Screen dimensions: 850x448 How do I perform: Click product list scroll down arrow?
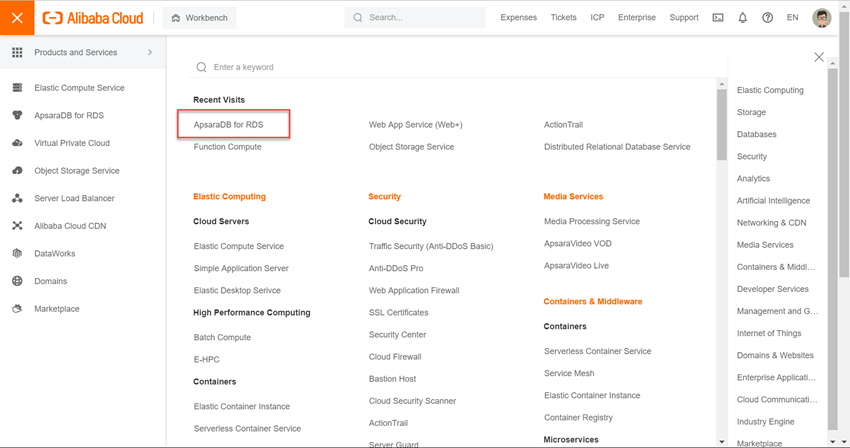pyautogui.click(x=722, y=442)
